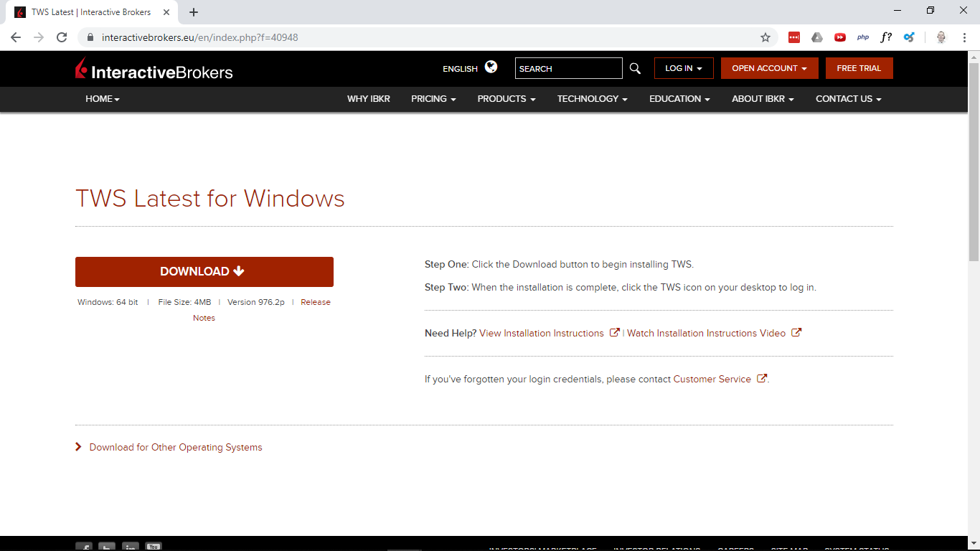Open the TECHNOLOGY dropdown menu
This screenshot has height=551, width=980.
[x=593, y=99]
